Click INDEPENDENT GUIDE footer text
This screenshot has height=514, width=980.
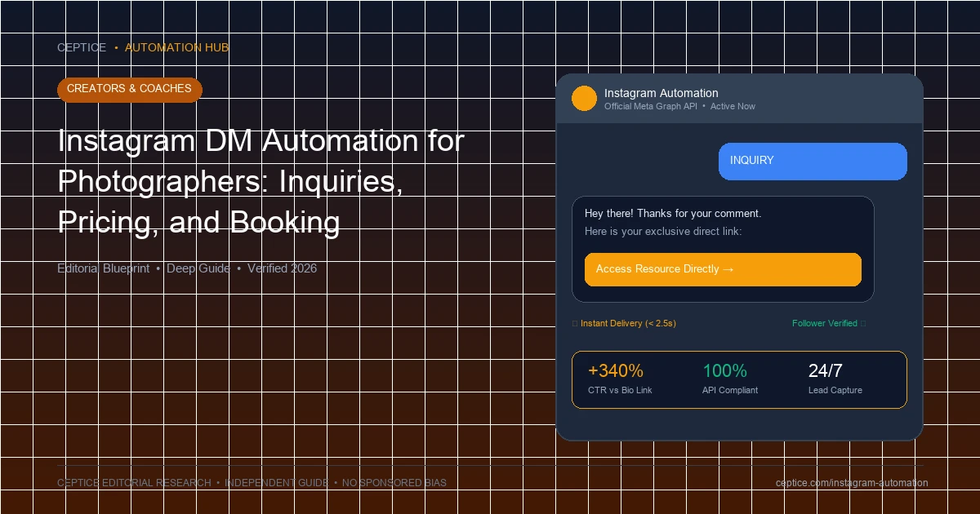[277, 483]
